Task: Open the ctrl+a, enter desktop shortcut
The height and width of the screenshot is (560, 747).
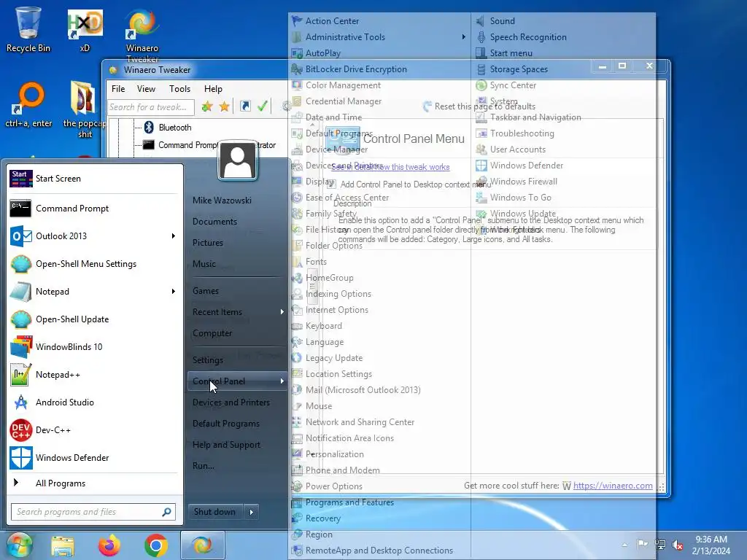Action: [28, 105]
